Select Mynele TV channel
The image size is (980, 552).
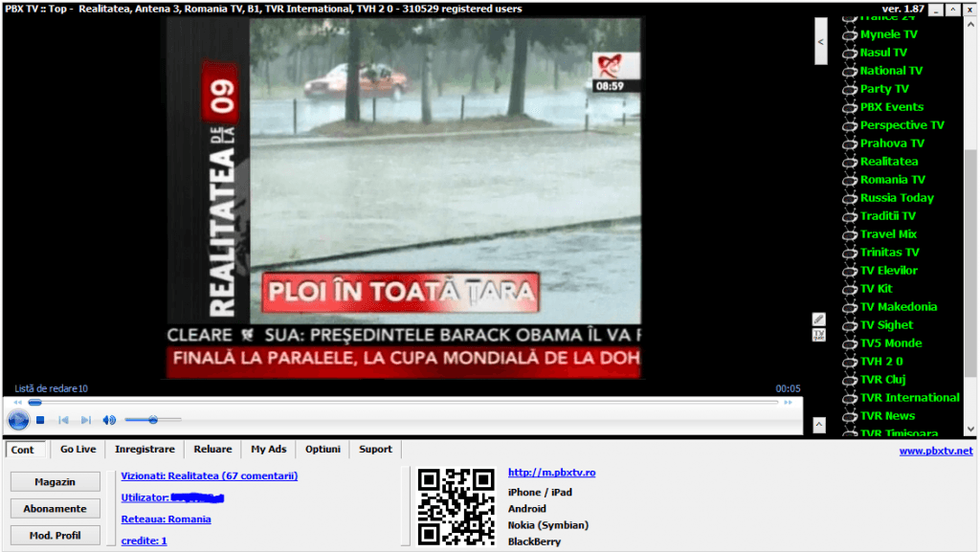[x=889, y=34]
